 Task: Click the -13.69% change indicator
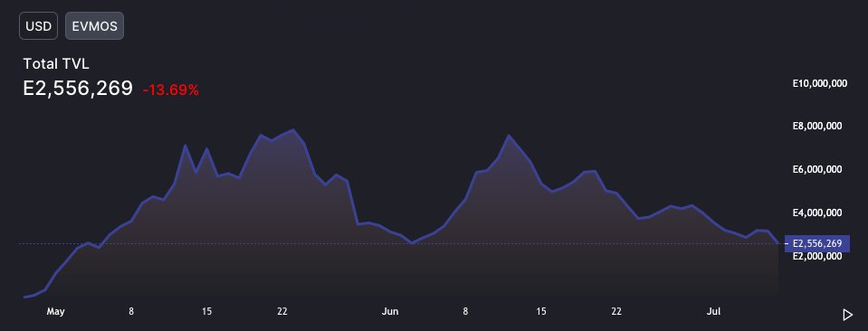170,90
